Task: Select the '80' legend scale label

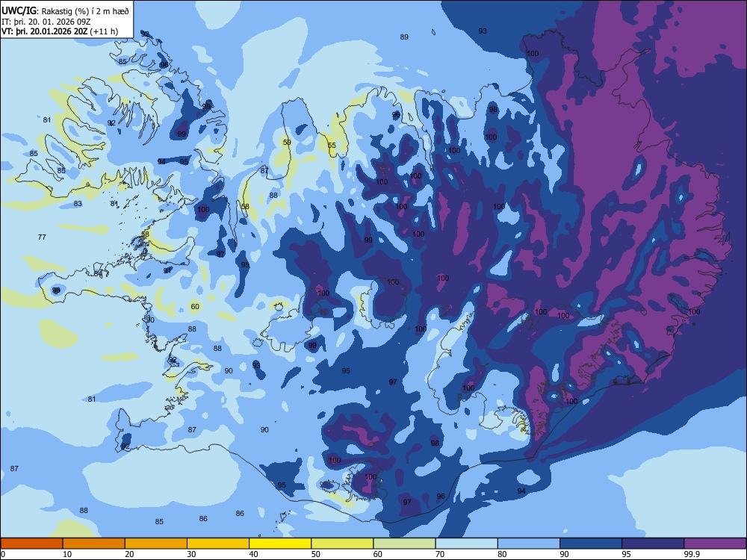Action: pos(502,554)
